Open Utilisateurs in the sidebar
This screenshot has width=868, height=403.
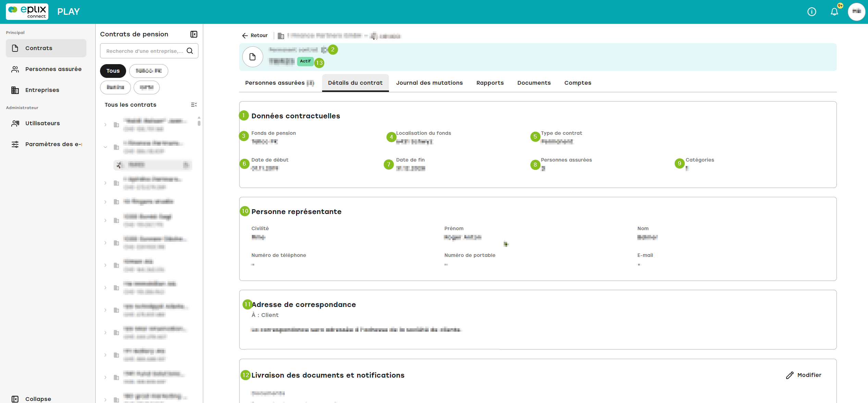coord(46,123)
